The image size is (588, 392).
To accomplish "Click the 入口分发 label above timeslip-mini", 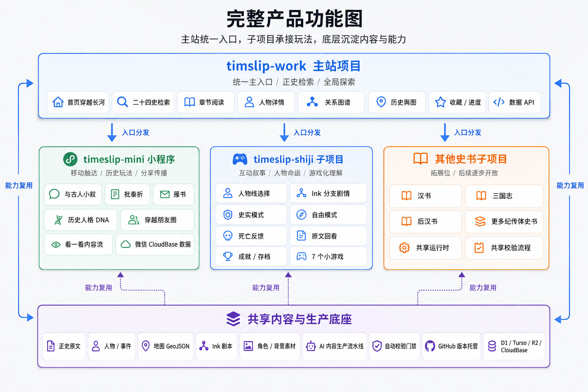I will coord(136,133).
